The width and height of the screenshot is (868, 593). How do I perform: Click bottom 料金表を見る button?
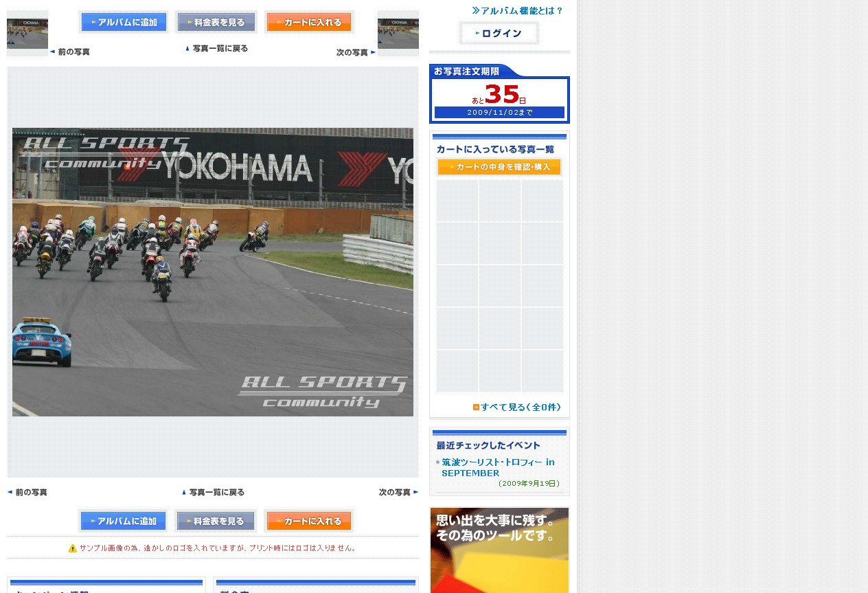point(216,521)
